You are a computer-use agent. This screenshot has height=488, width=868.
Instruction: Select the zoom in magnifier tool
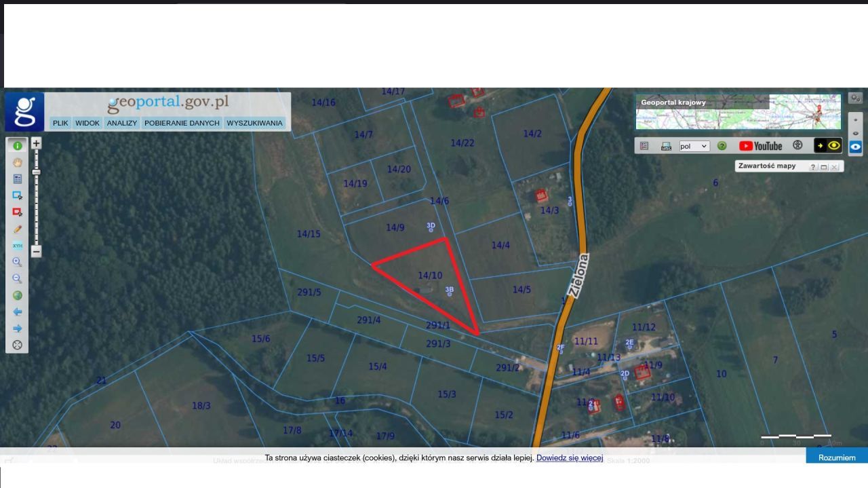(x=18, y=262)
